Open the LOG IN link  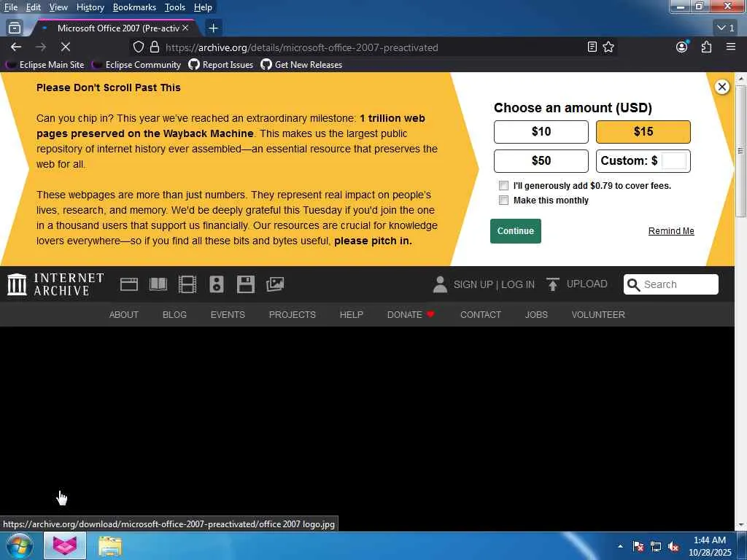518,284
